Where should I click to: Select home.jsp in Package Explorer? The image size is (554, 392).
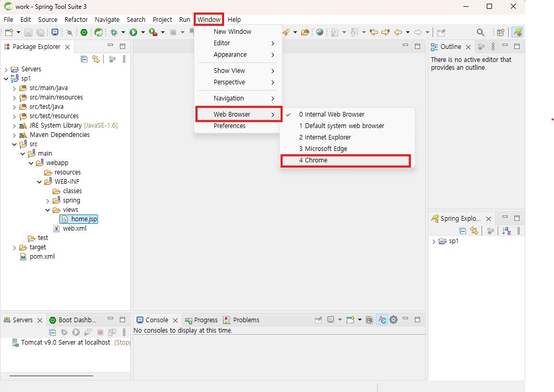coord(79,219)
